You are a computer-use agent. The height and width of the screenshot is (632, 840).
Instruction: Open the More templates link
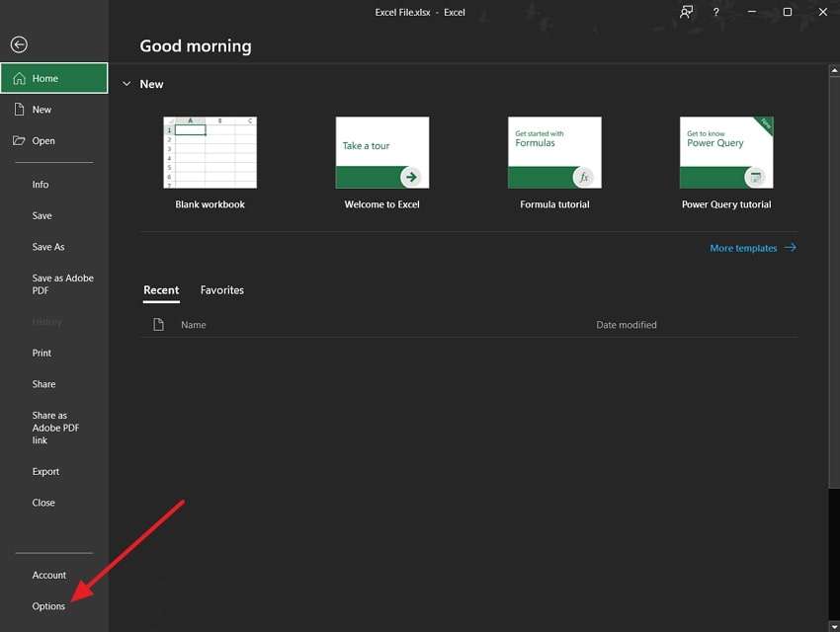[743, 248]
